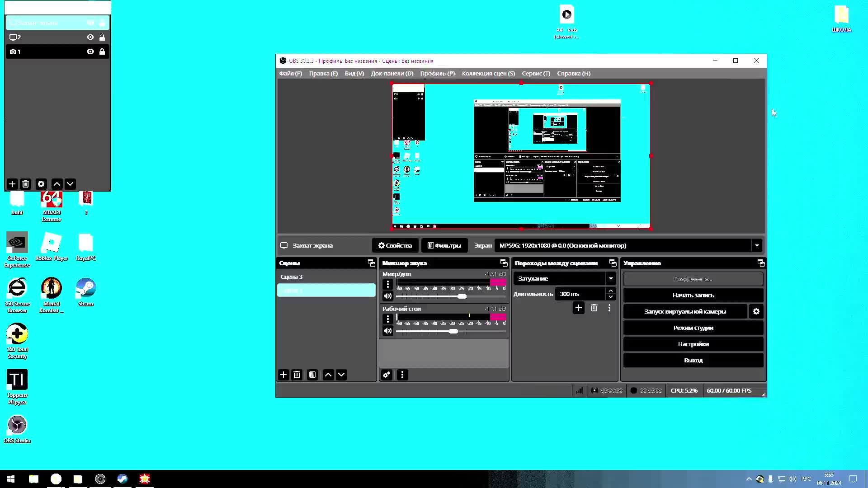Click the Начать запись button

693,295
